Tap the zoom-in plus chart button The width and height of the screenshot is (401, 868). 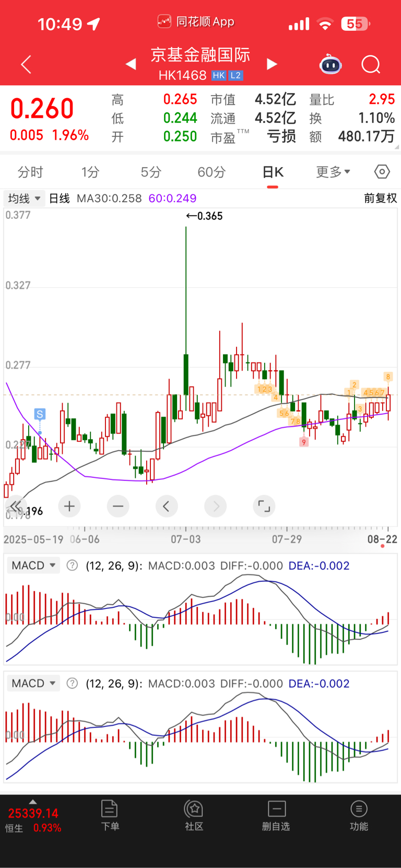69,506
